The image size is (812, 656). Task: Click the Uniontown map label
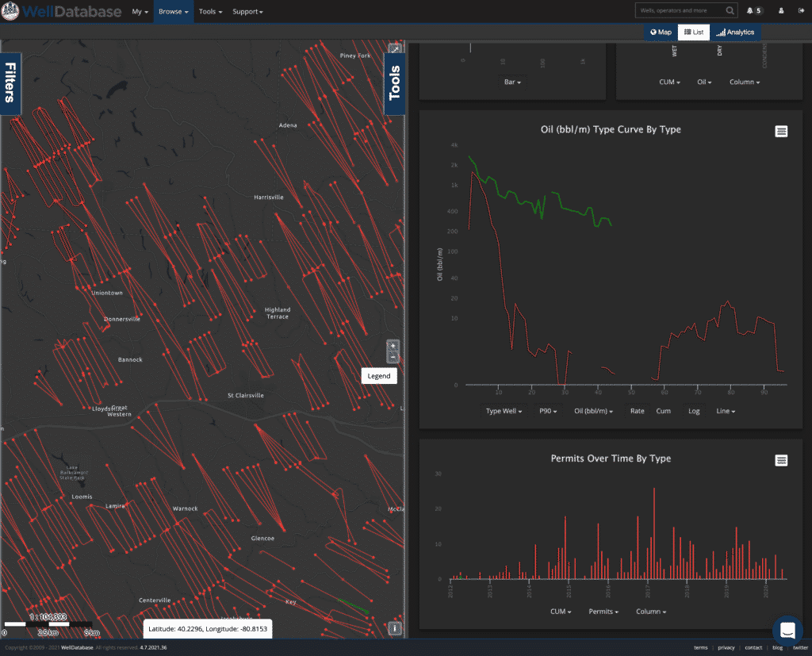(x=107, y=293)
